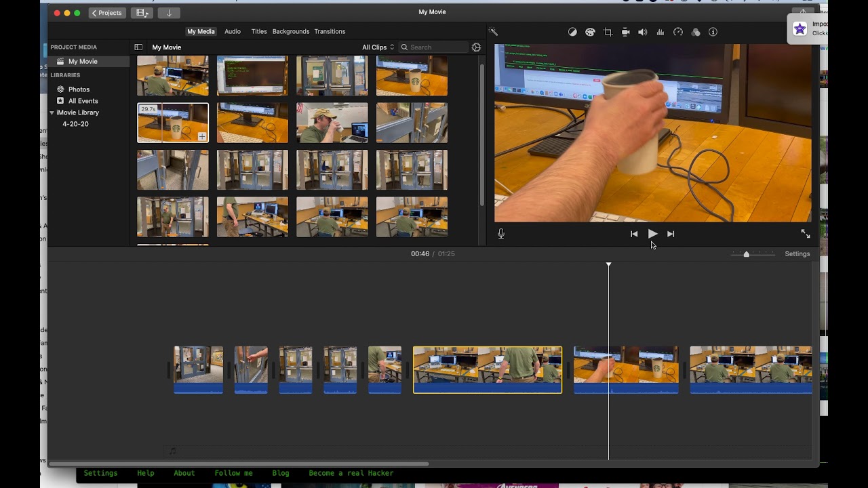The width and height of the screenshot is (868, 488).
Task: Switch to the Audio tab
Action: 233,31
